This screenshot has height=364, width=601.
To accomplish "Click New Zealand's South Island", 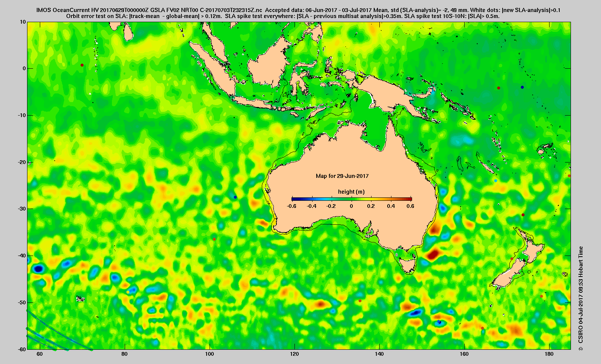I will [509, 274].
